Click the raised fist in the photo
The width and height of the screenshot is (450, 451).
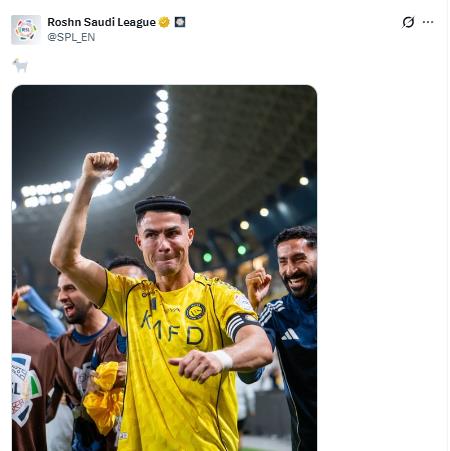tap(100, 165)
